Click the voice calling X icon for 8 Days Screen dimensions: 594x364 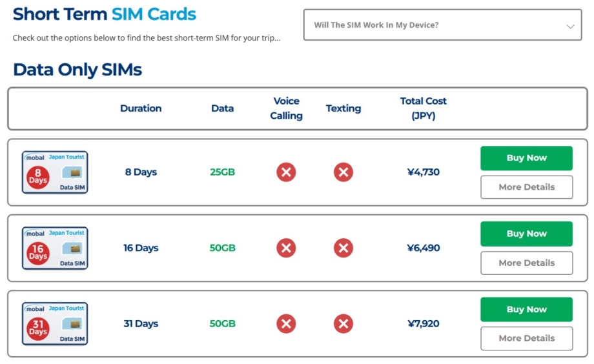(x=286, y=172)
